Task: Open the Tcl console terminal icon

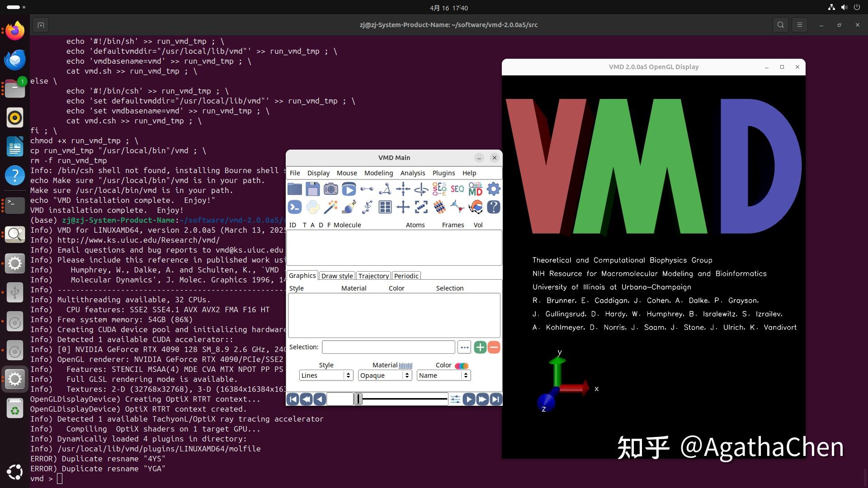Action: pos(294,207)
